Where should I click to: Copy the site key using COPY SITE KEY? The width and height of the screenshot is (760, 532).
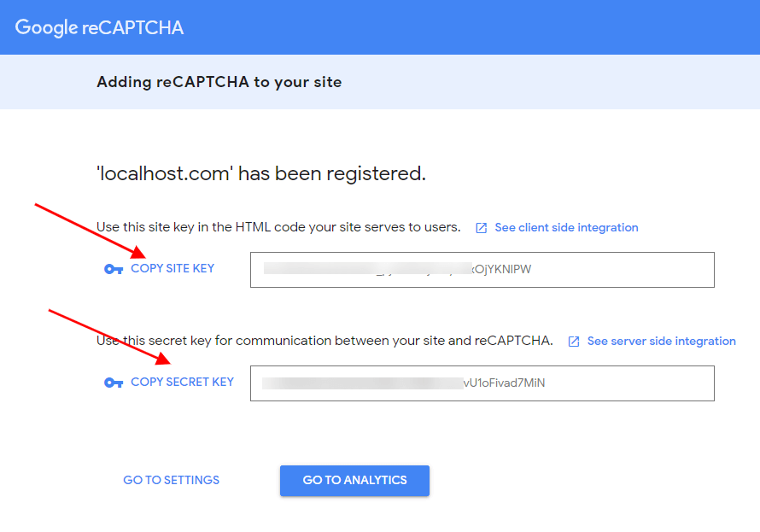point(172,268)
